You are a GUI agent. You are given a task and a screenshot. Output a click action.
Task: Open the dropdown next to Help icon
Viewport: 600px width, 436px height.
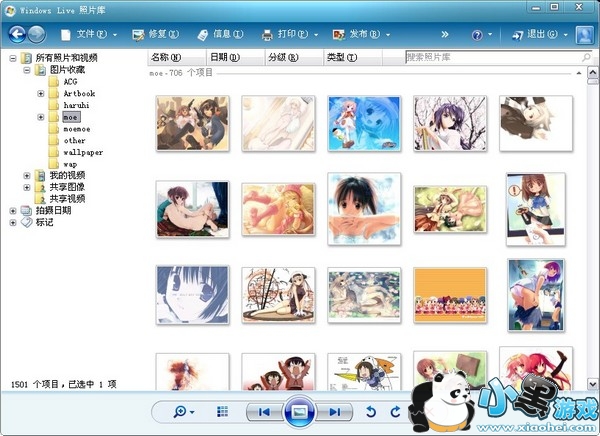pyautogui.click(x=490, y=34)
